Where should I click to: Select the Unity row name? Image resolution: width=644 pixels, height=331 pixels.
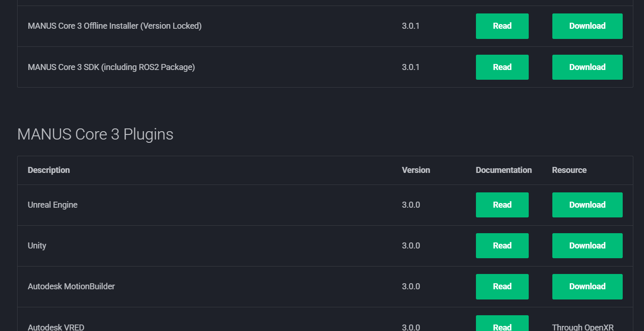[37, 246]
